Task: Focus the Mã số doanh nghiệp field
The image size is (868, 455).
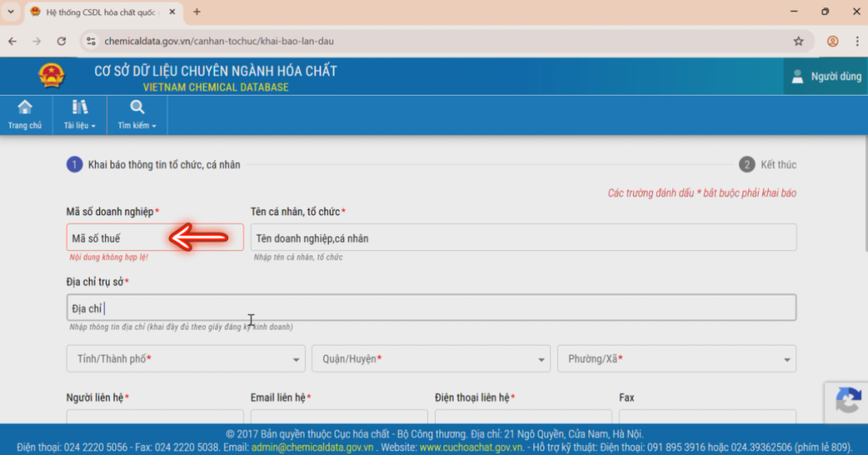Action: tap(155, 237)
